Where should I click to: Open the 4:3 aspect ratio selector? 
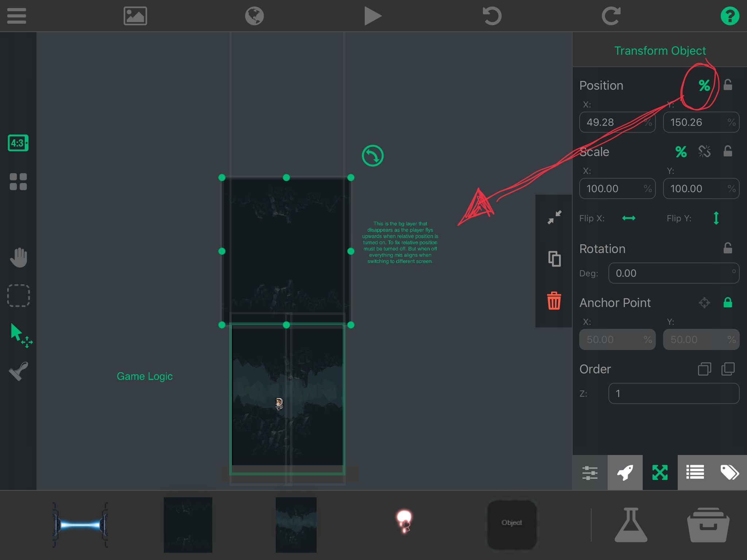coord(18,143)
